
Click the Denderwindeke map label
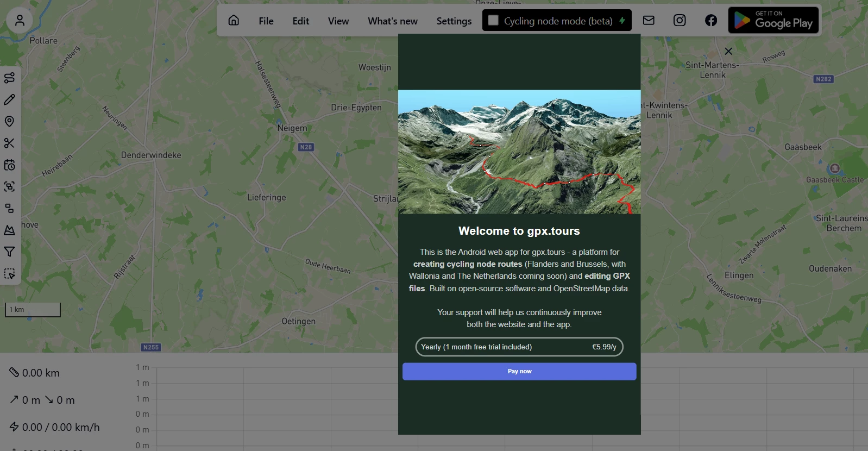point(151,155)
